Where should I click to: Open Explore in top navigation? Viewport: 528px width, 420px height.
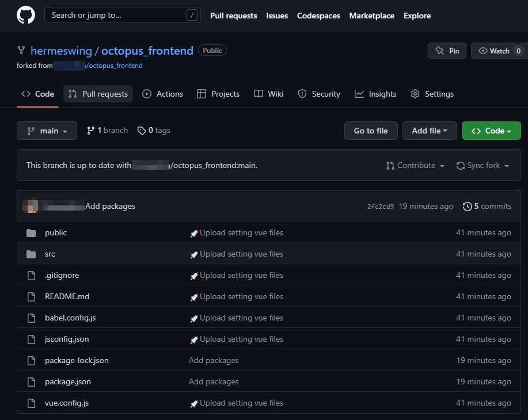click(417, 16)
